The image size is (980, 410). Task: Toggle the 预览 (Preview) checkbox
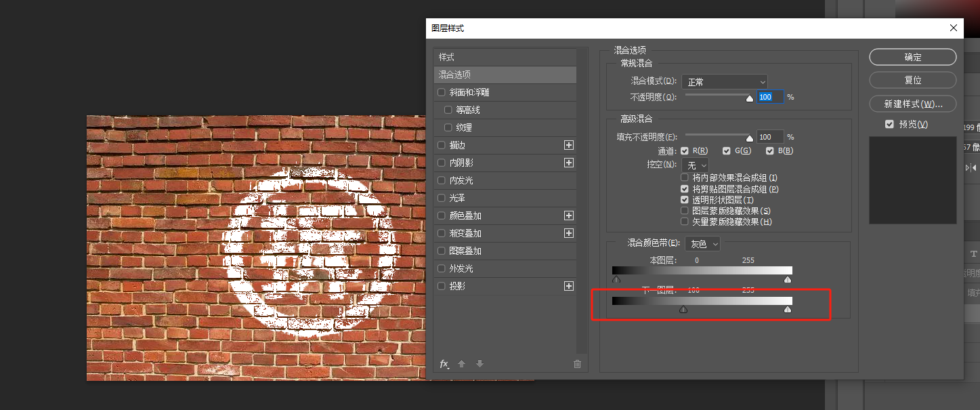pyautogui.click(x=890, y=124)
